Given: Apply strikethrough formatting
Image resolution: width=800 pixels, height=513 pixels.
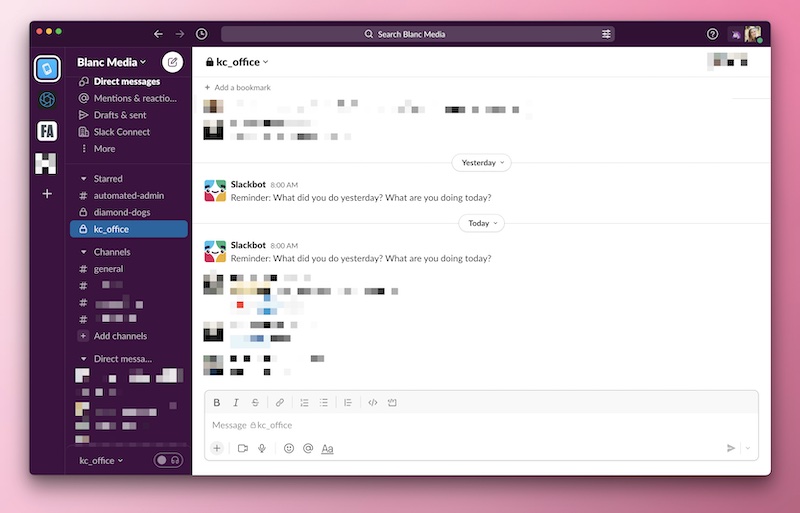Looking at the screenshot, I should tap(255, 403).
